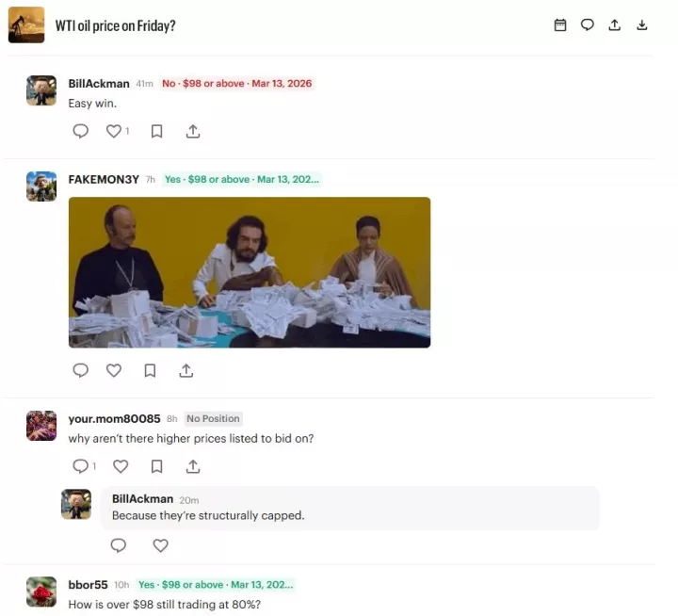This screenshot has width=678, height=616.
Task: Like your.mom80085's question about higher prices
Action: [x=121, y=466]
